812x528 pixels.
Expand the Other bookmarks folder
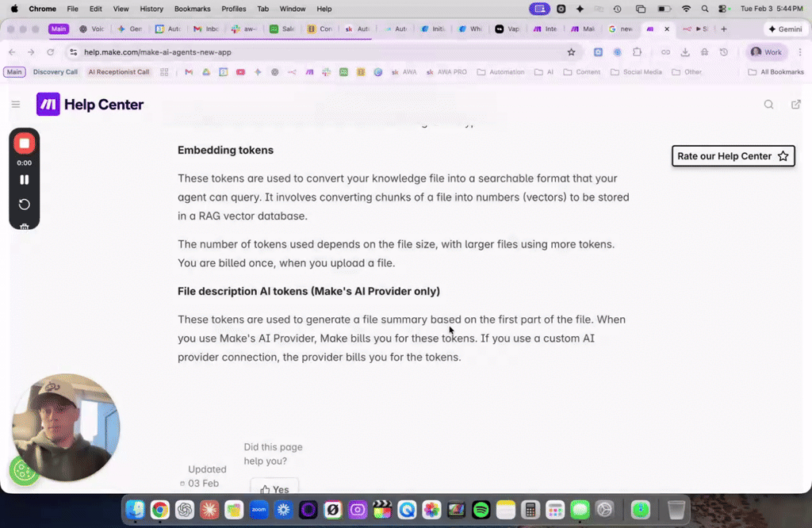tap(687, 71)
